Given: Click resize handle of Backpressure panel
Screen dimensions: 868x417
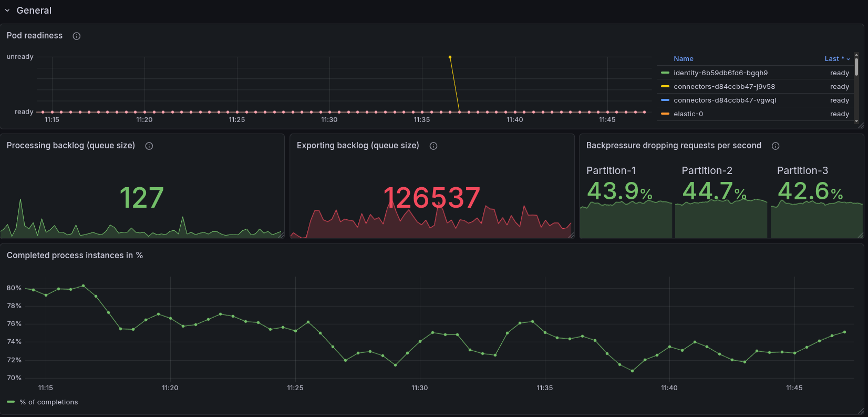Looking at the screenshot, I should pyautogui.click(x=861, y=236).
